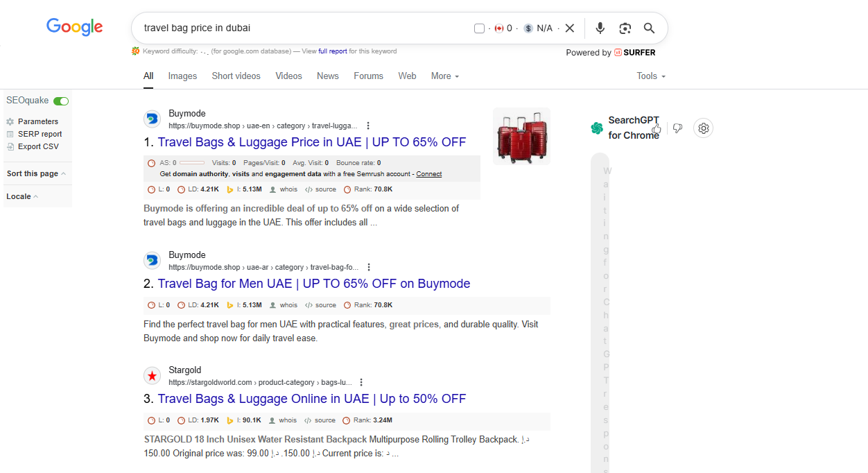
Task: Switch to the Images tab
Action: point(182,76)
